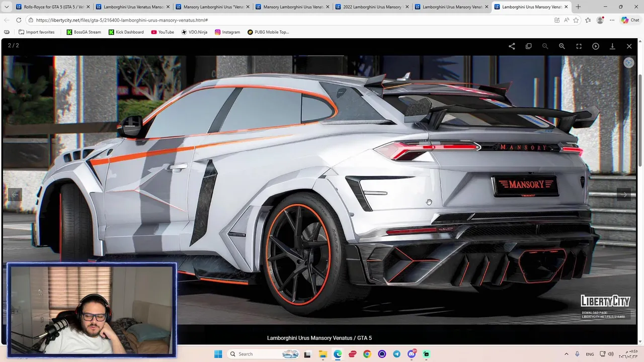The width and height of the screenshot is (644, 362).
Task: Open Google Chrome from the taskbar
Action: (x=367, y=354)
